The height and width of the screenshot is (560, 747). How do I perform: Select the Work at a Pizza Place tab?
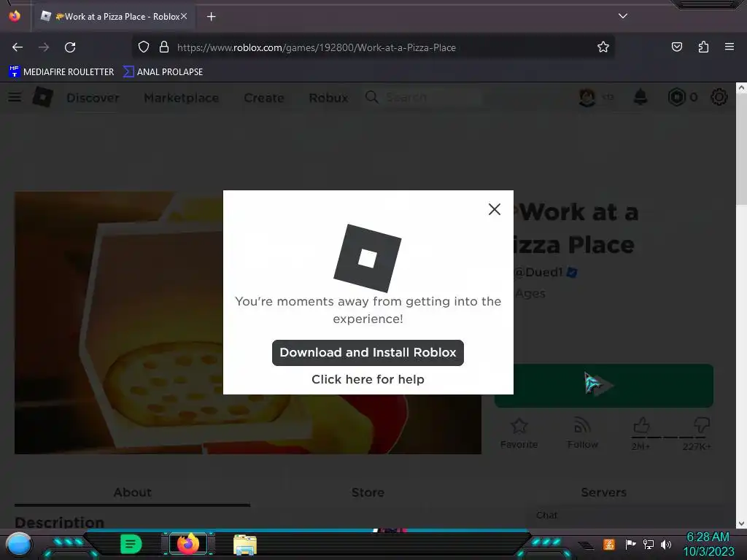(115, 17)
